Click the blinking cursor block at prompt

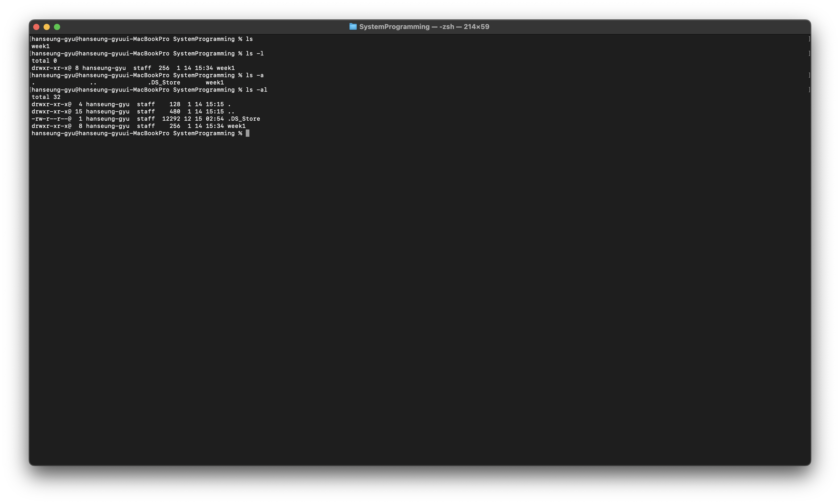pyautogui.click(x=248, y=133)
